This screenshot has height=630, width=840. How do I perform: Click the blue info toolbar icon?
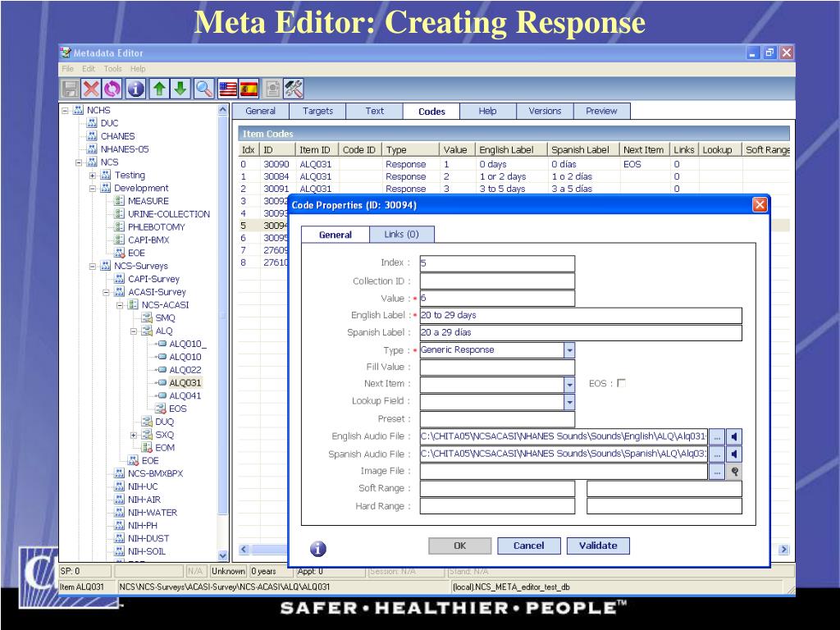135,89
